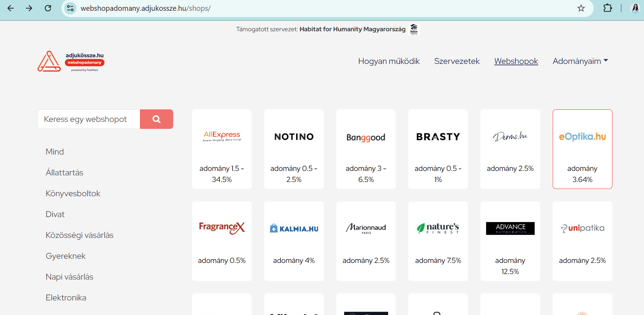Open the nature's finest shop card

tap(438, 241)
